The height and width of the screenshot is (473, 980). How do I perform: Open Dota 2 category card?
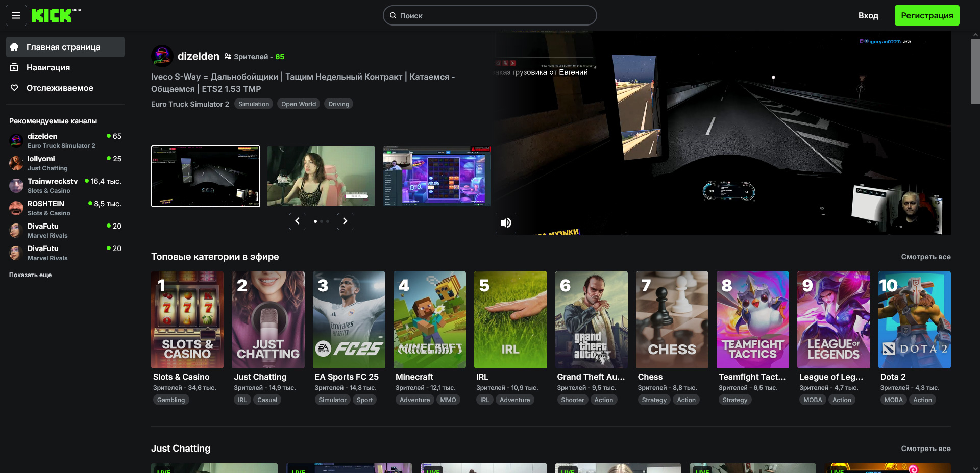pyautogui.click(x=915, y=320)
